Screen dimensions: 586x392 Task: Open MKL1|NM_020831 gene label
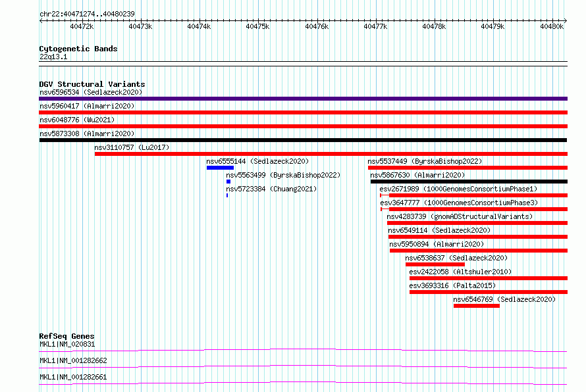click(x=67, y=344)
